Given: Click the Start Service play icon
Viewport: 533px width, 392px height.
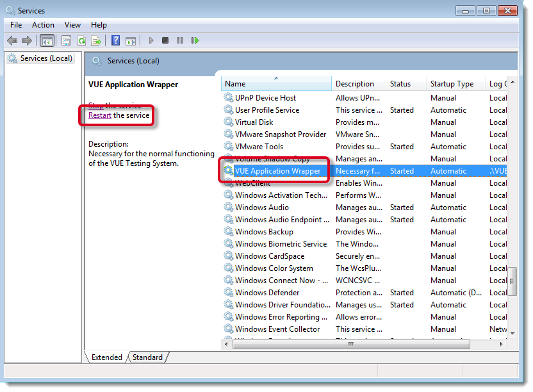Looking at the screenshot, I should (x=151, y=41).
